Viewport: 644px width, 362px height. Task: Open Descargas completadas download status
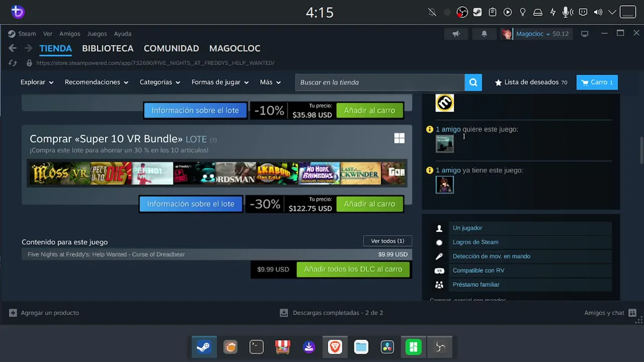332,313
